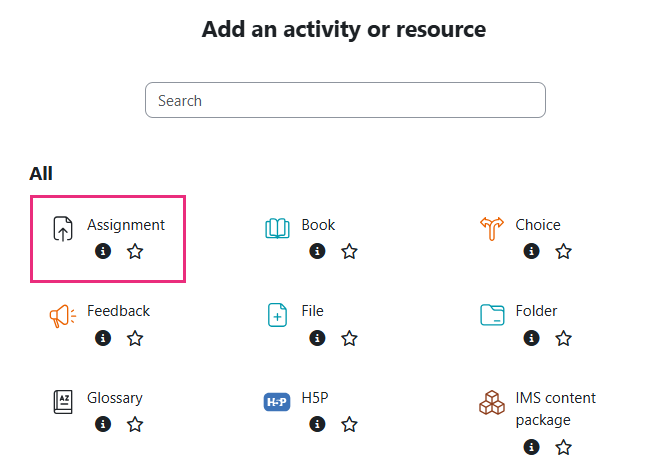Click the IMS content package icon

[x=491, y=402]
